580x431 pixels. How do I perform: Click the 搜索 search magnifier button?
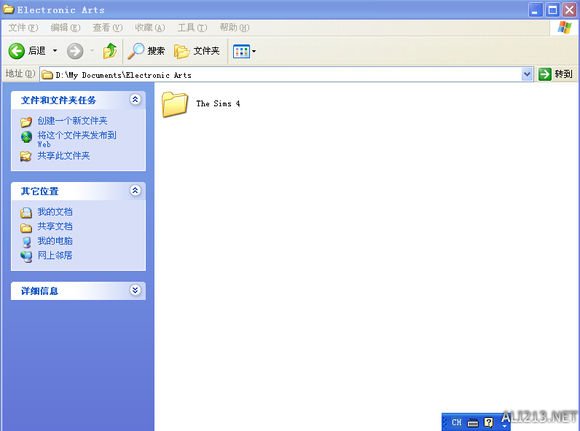click(x=146, y=51)
